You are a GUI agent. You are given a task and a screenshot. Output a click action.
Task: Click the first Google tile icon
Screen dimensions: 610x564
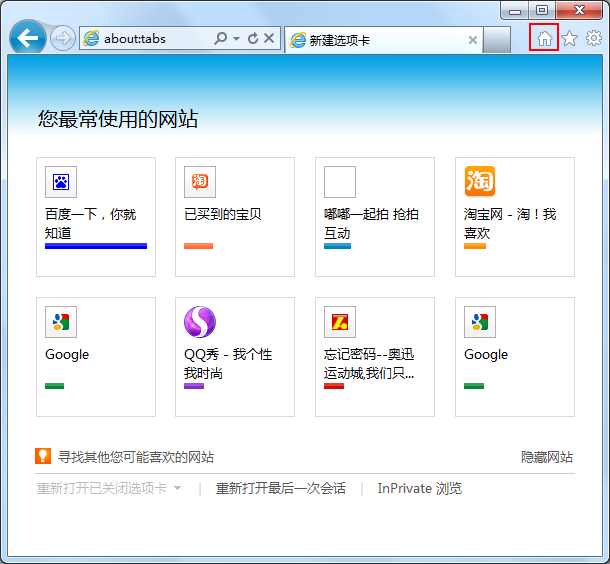61,322
